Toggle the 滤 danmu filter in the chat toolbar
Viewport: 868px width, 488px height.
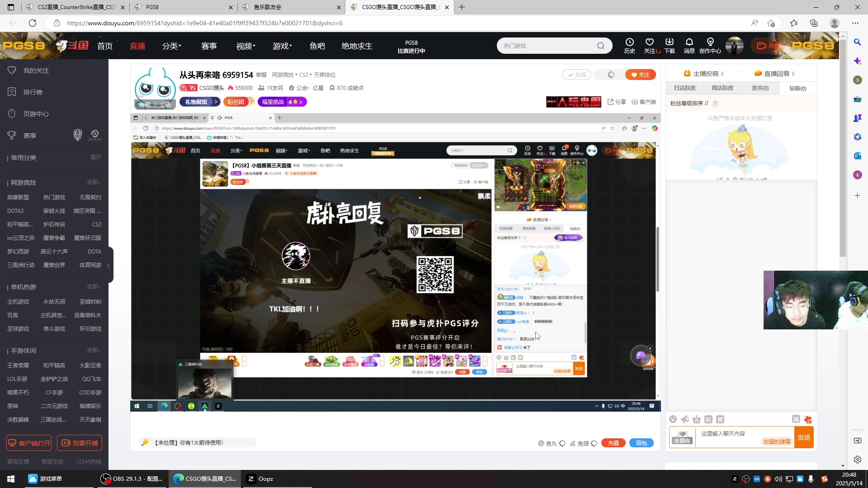(x=796, y=419)
